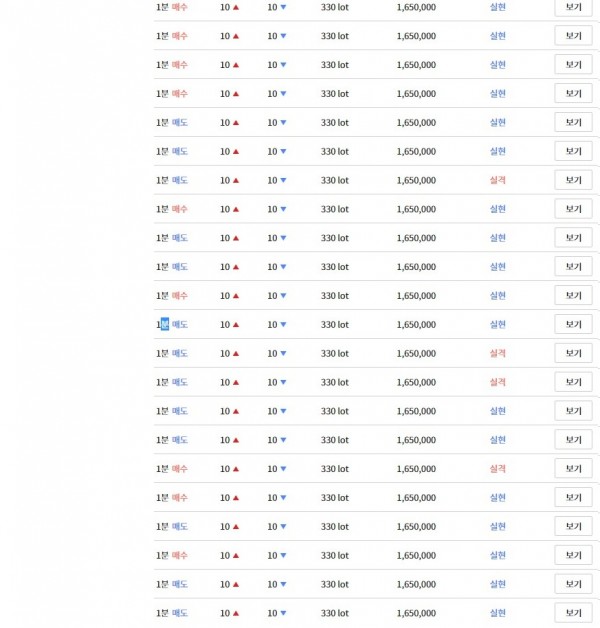Click 실현 status in the highlighted-분 row
The height and width of the screenshot is (628, 600).
coord(497,324)
